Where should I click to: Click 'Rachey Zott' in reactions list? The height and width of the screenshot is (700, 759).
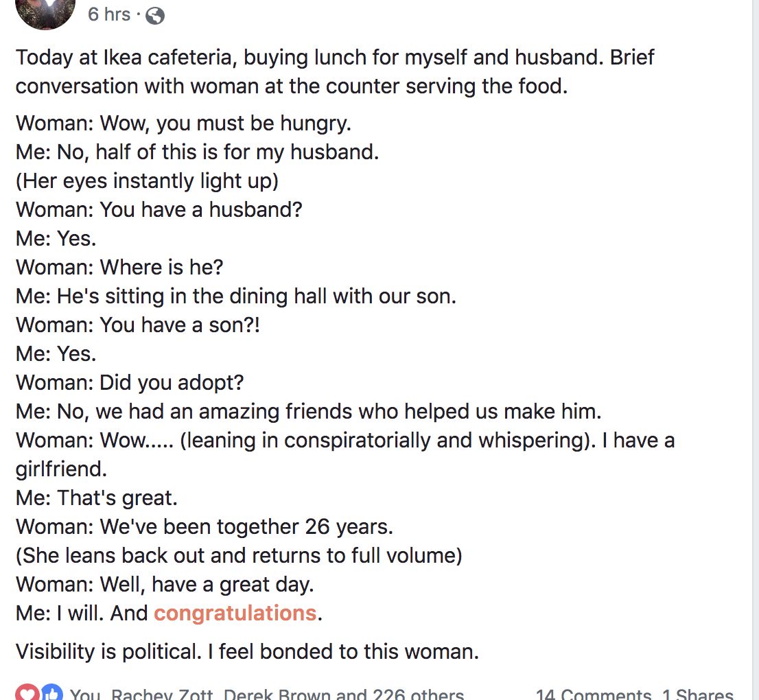162,695
